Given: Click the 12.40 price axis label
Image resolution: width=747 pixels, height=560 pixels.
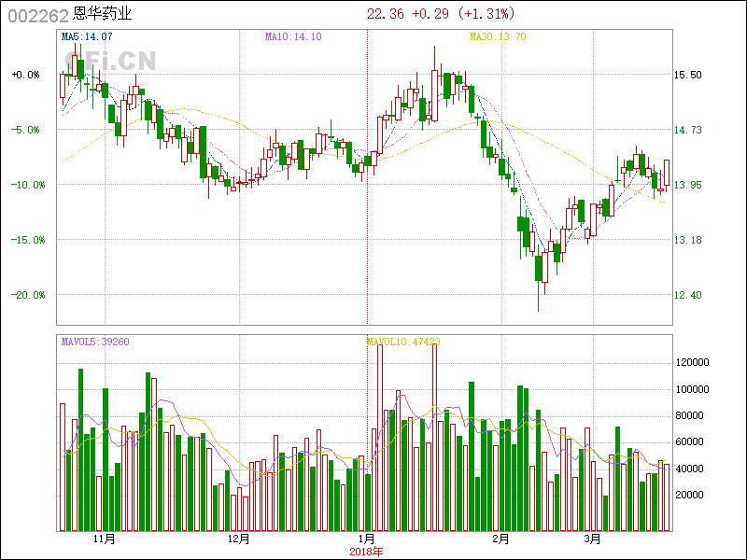Looking at the screenshot, I should click(x=688, y=295).
